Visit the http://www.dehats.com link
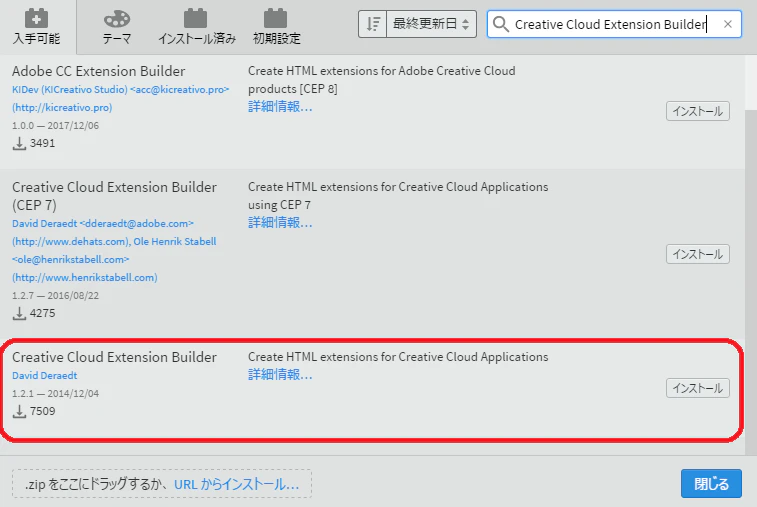The width and height of the screenshot is (757, 507). 71,241
